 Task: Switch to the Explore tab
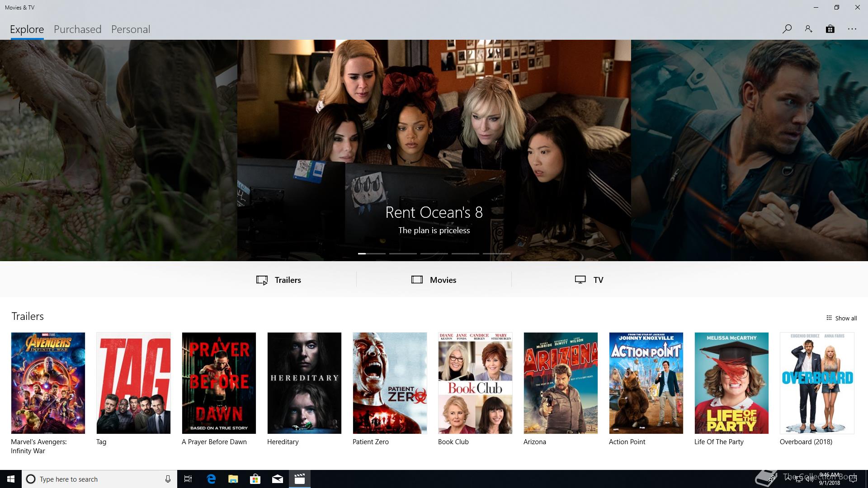tap(27, 29)
